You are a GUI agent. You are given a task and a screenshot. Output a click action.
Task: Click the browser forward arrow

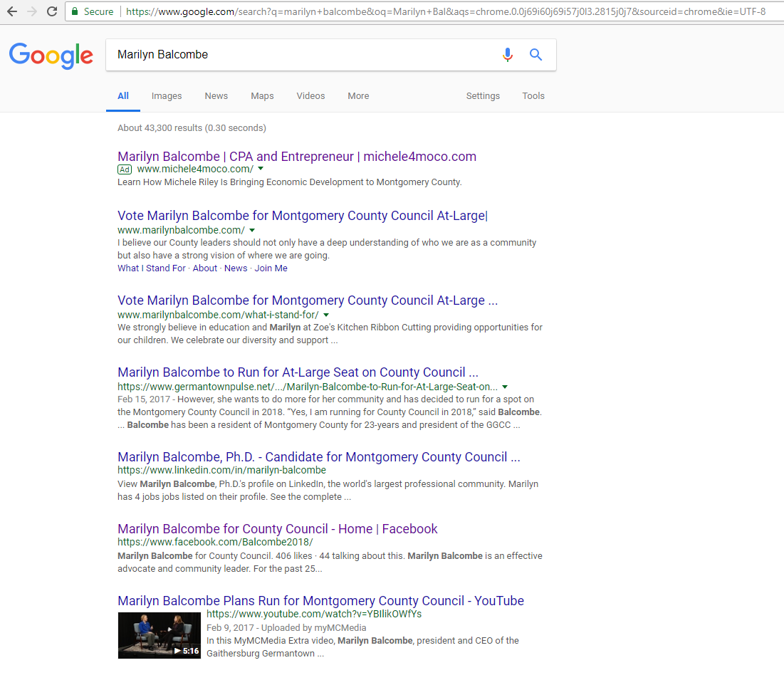click(x=32, y=11)
